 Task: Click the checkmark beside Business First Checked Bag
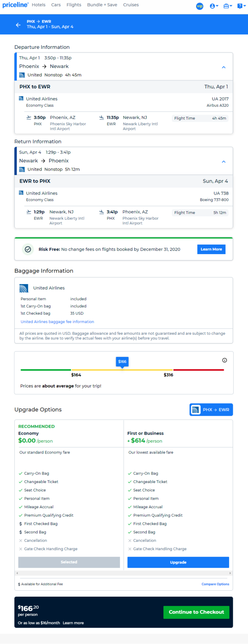[x=130, y=524]
